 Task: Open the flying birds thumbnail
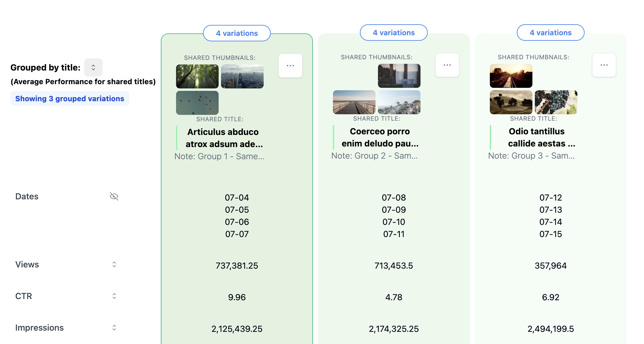[x=197, y=103]
